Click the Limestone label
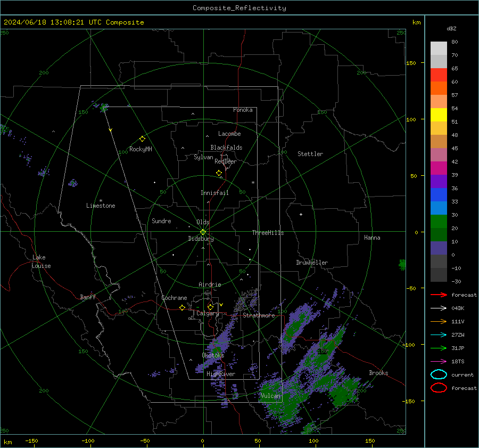This screenshot has width=479, height=448. pos(101,206)
